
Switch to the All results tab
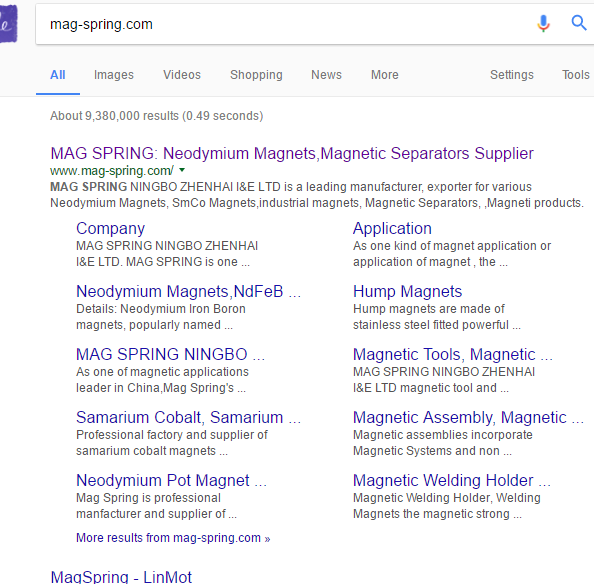(x=58, y=75)
